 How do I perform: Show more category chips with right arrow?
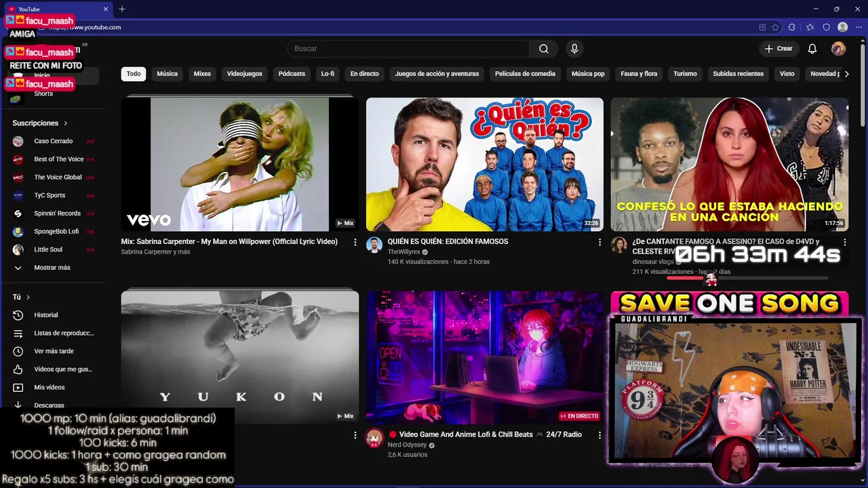(846, 74)
